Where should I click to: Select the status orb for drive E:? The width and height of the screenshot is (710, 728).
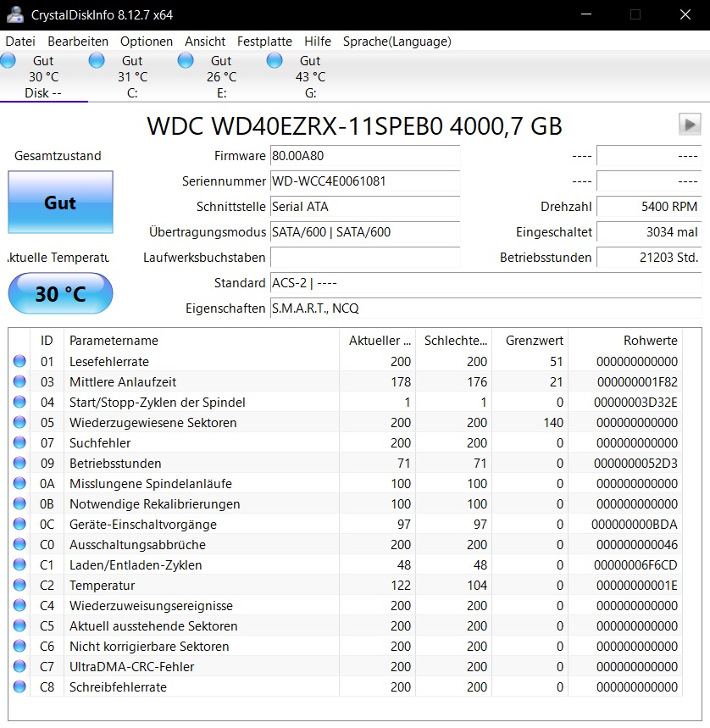[186, 60]
